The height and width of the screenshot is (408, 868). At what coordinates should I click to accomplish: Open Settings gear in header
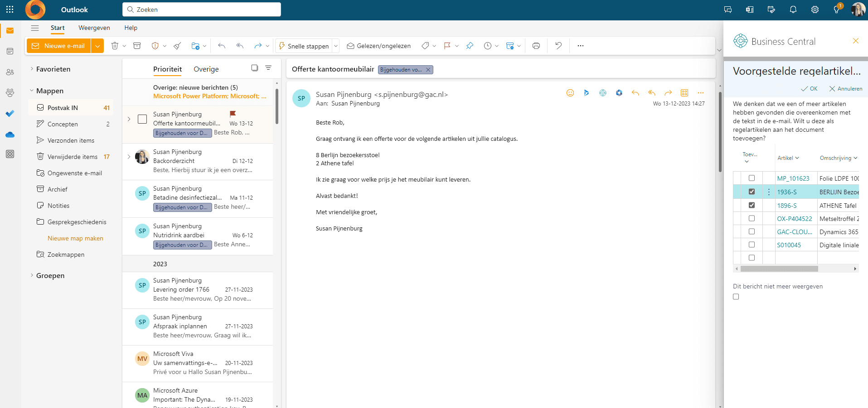click(815, 10)
